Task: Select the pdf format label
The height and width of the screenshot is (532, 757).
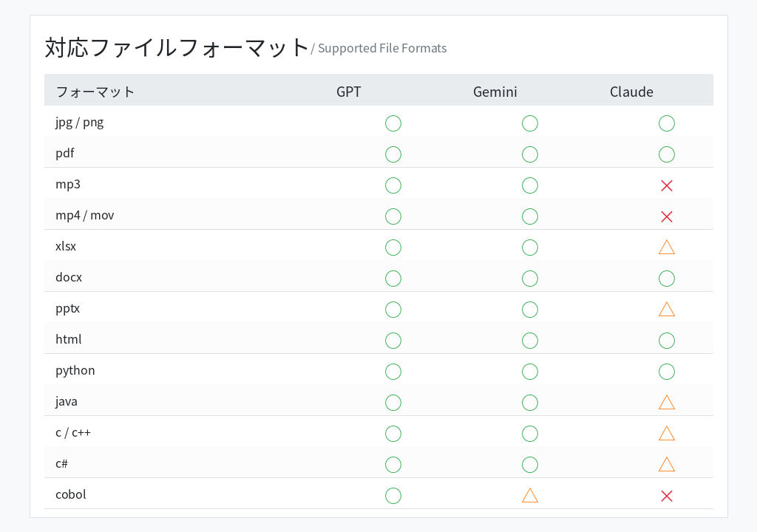Action: 65,154
